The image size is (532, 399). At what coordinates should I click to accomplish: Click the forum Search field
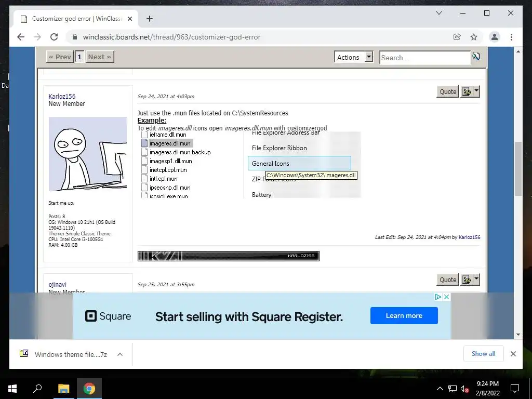(425, 58)
